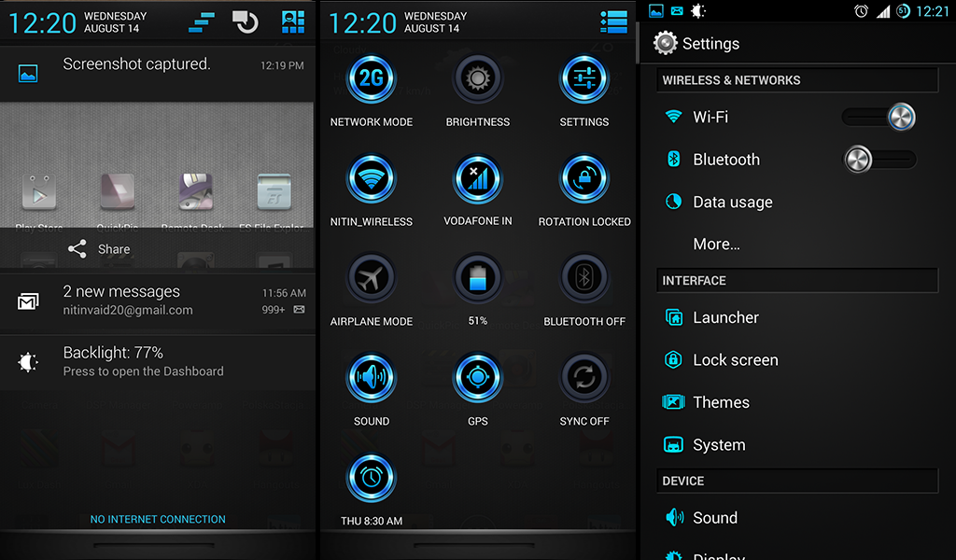This screenshot has height=560, width=956.
Task: Tap the screenshot image status bar icon
Action: [656, 10]
